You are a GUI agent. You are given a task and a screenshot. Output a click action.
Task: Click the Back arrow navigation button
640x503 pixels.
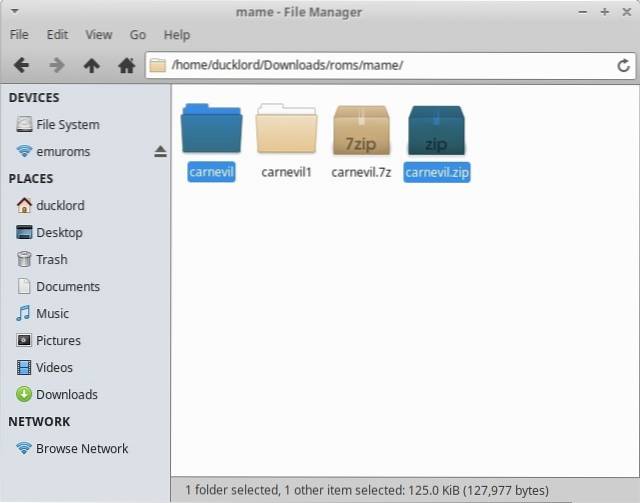tap(21, 66)
